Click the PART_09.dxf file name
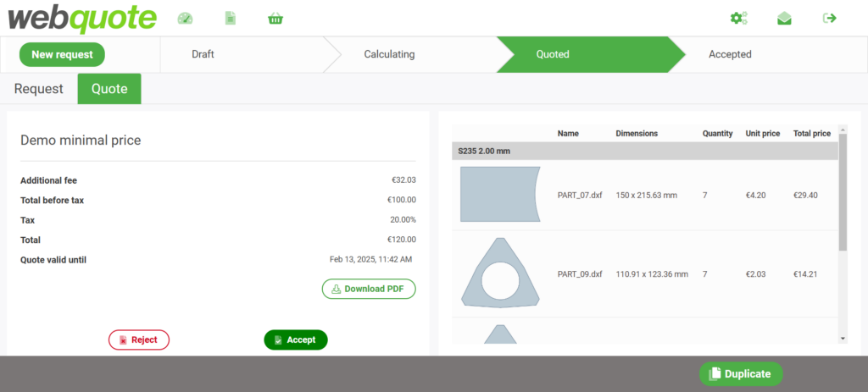 580,274
